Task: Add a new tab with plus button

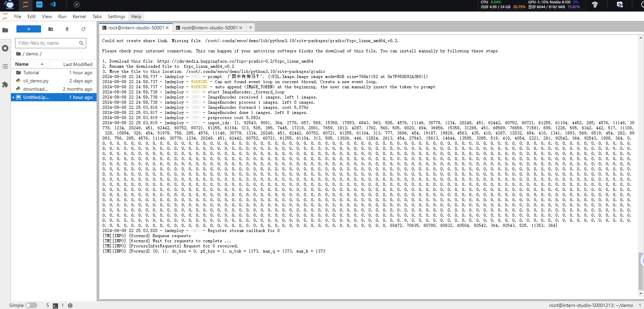Action: tap(251, 27)
